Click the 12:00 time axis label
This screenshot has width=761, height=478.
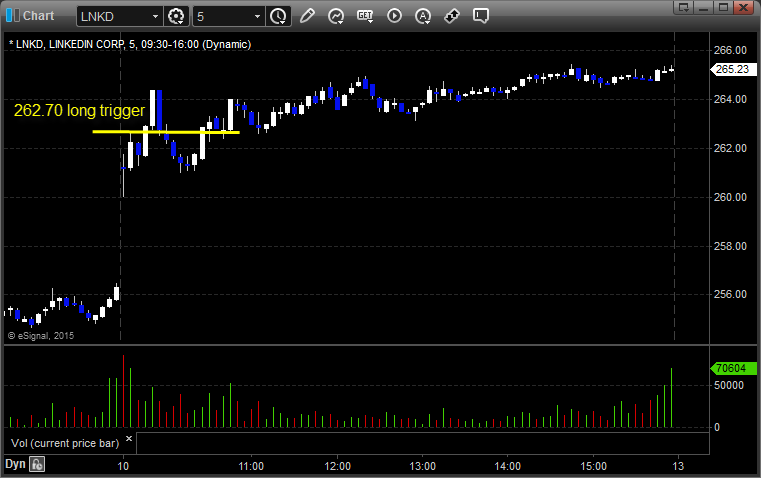pyautogui.click(x=337, y=466)
